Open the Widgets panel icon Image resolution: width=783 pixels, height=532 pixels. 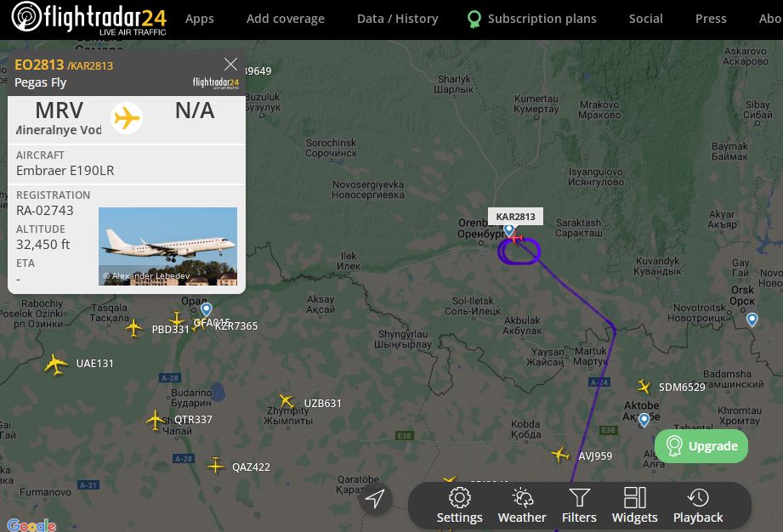635,497
